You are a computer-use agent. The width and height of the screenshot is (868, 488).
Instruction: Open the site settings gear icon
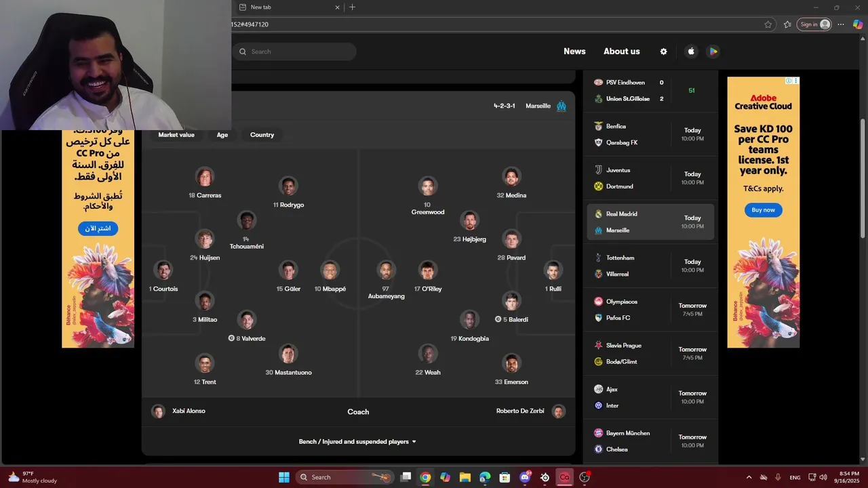click(x=663, y=52)
